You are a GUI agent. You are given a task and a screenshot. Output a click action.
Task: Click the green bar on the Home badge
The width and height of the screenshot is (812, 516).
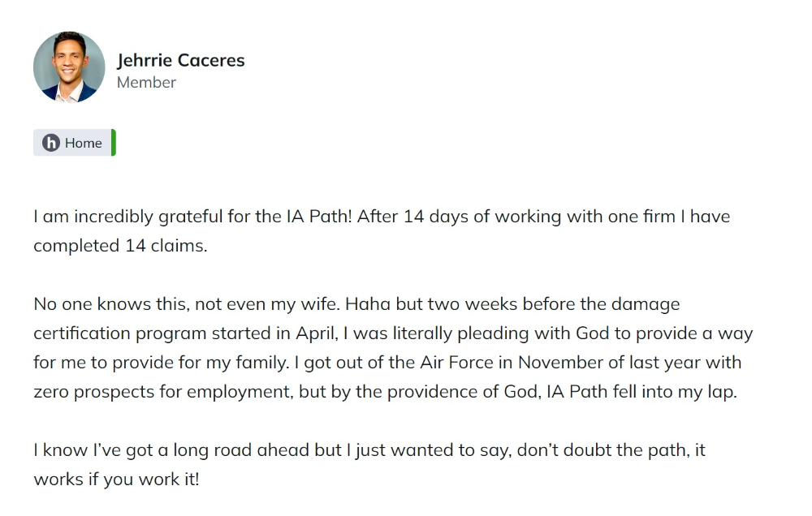(x=114, y=143)
